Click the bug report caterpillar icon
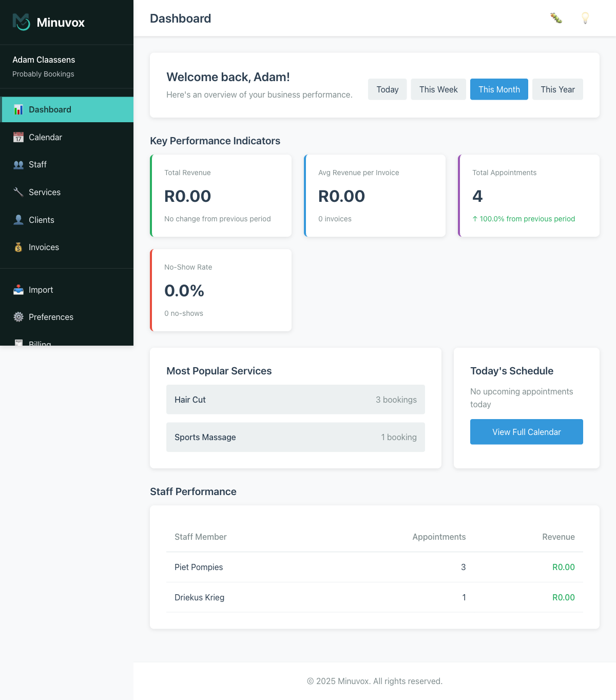616x700 pixels. point(556,18)
